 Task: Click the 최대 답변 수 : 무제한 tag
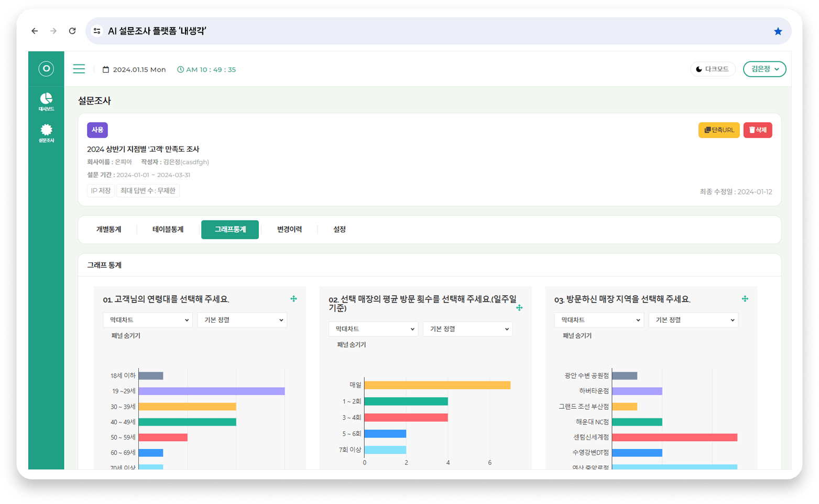(x=148, y=191)
